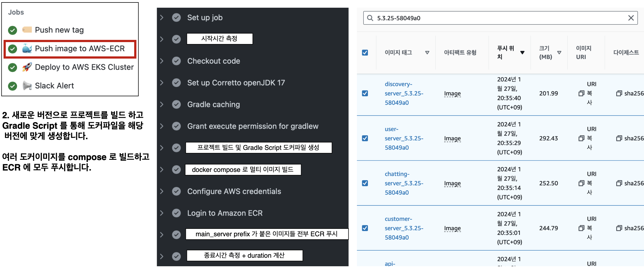Image resolution: width=644 pixels, height=269 pixels.
Task: Click the status check icon for Login to Amazon ECR
Action: [x=176, y=213]
